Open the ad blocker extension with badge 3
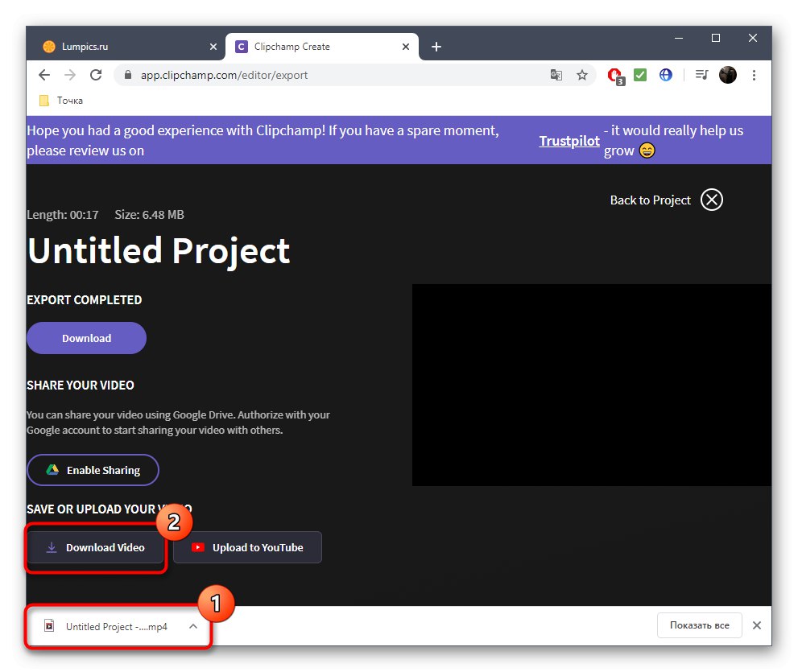Viewport: 798px width, 672px height. pyautogui.click(x=613, y=74)
